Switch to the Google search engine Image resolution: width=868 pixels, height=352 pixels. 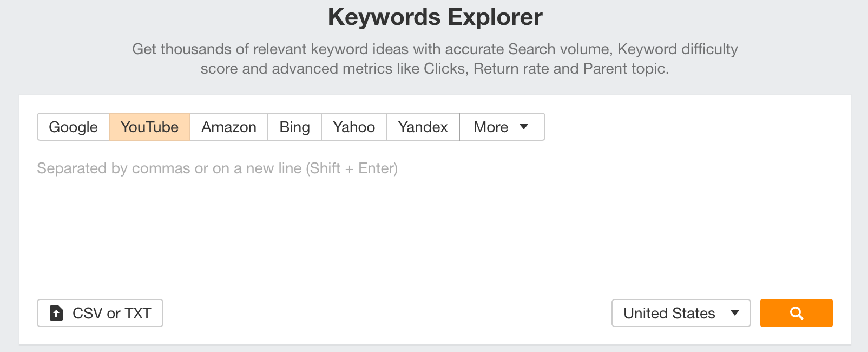click(x=73, y=127)
